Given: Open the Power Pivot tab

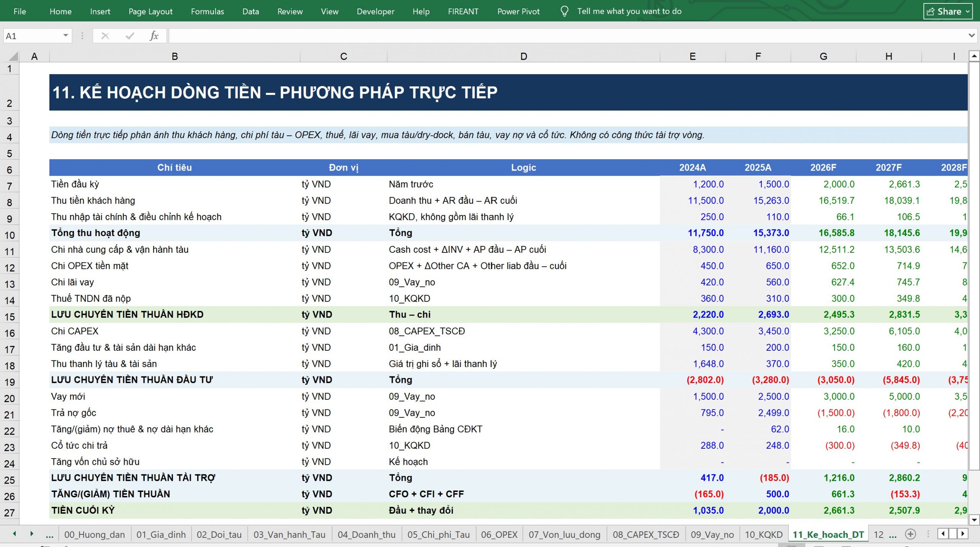Looking at the screenshot, I should [x=518, y=11].
